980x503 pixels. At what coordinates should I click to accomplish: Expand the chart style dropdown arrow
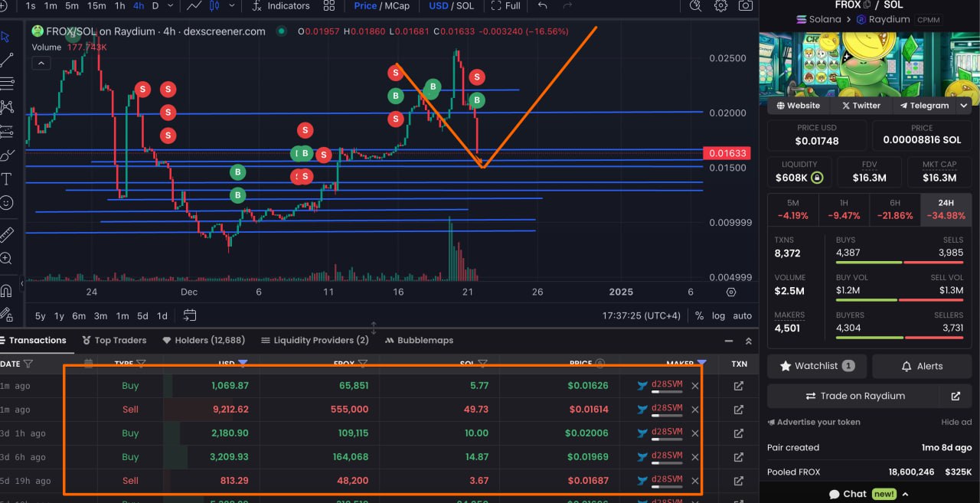point(231,5)
